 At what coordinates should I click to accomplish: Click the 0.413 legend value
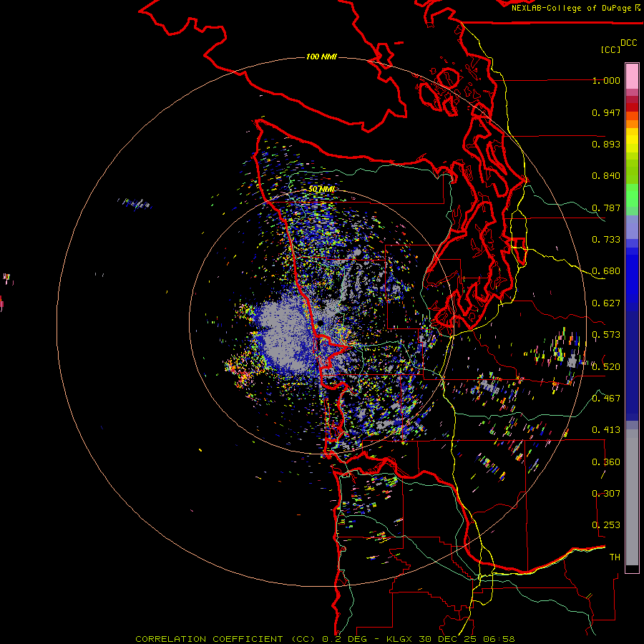(606, 430)
